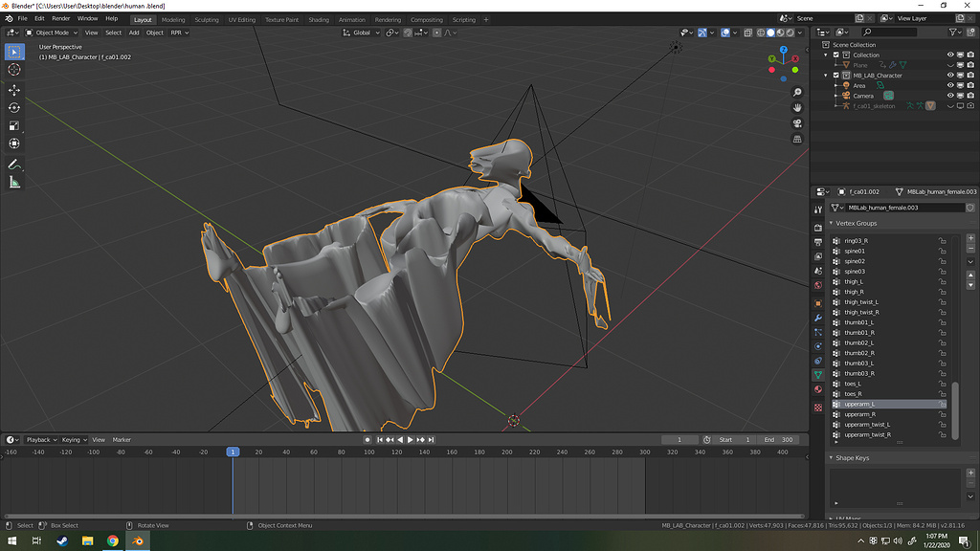Toggle Collection visibility eye icon
Viewport: 980px width, 551px height.
(950, 55)
